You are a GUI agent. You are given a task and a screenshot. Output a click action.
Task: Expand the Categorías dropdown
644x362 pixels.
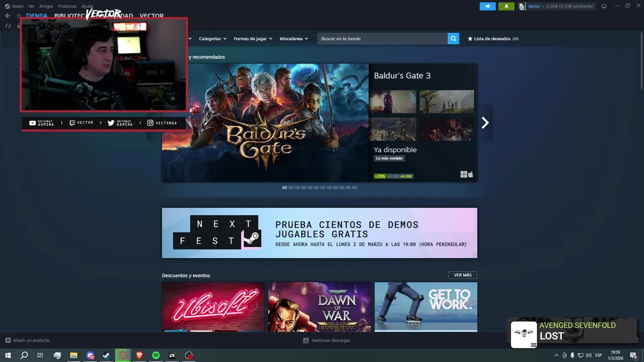(x=212, y=39)
